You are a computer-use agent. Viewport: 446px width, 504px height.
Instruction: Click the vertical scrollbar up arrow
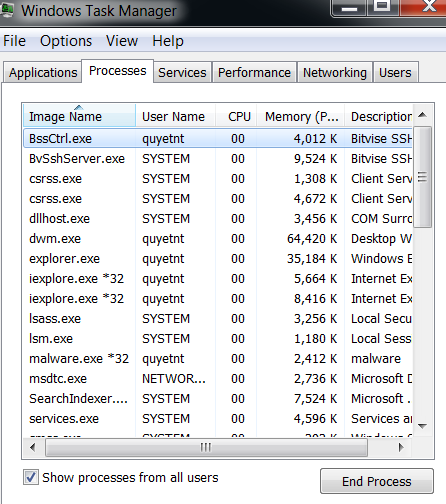[x=422, y=115]
